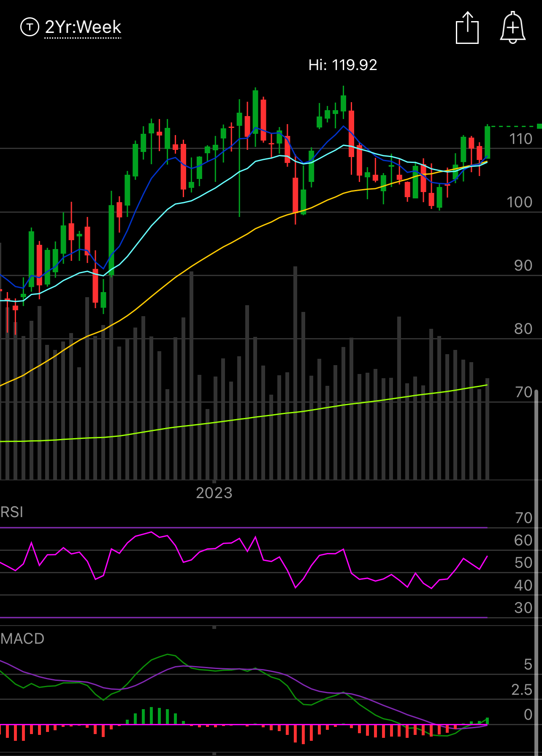Tap the add alert bell icon
Image resolution: width=542 pixels, height=756 pixels.
(x=512, y=28)
